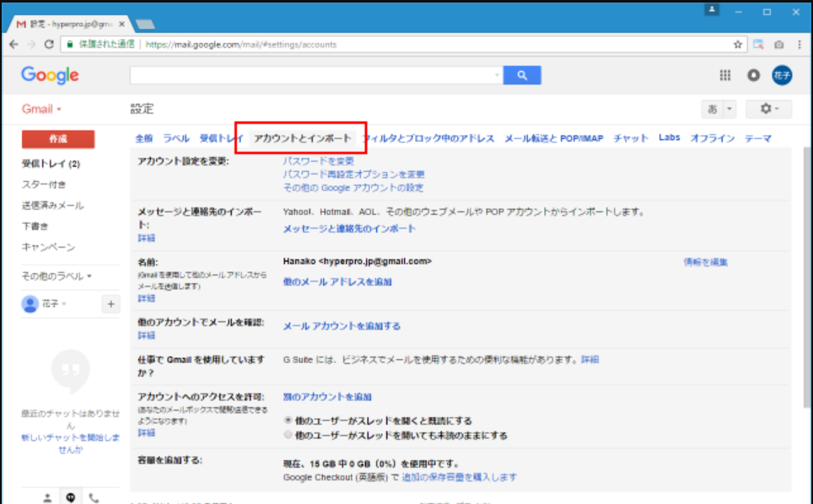Close the Gmail settings tab
This screenshot has width=813, height=504.
tap(121, 24)
